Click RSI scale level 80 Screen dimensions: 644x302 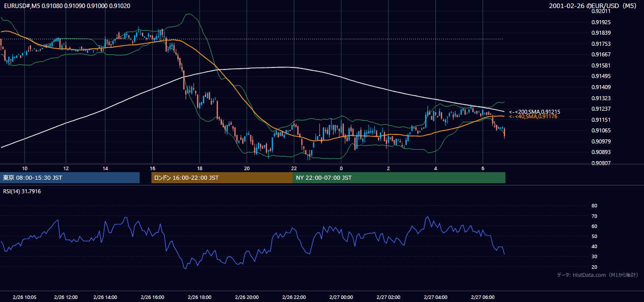(x=594, y=206)
